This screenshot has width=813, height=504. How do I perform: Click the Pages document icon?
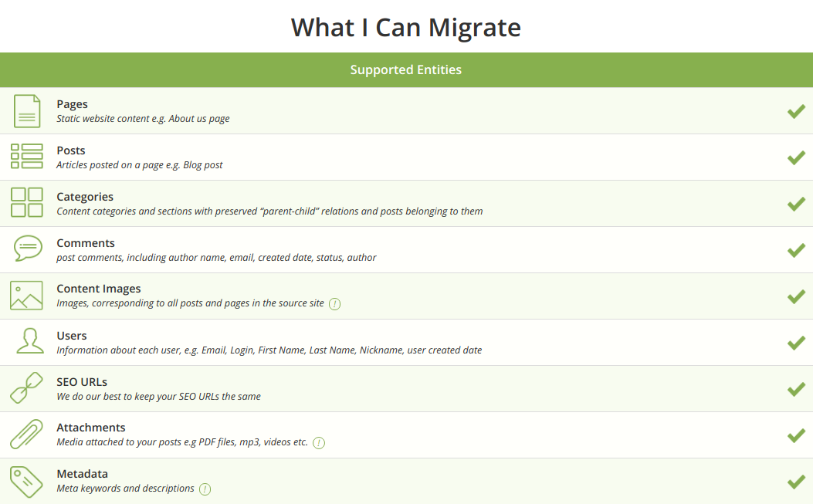coord(27,111)
